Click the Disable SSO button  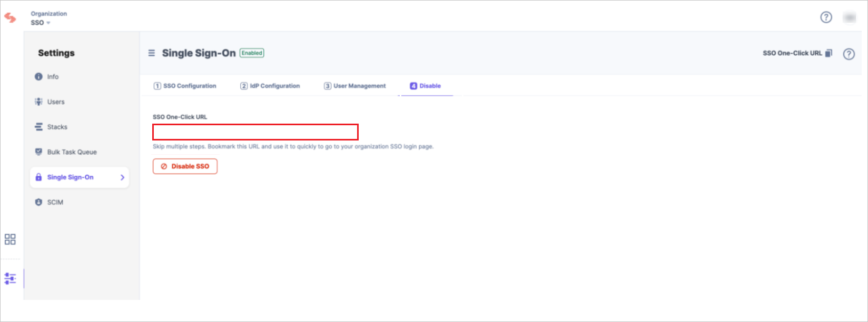coord(185,166)
